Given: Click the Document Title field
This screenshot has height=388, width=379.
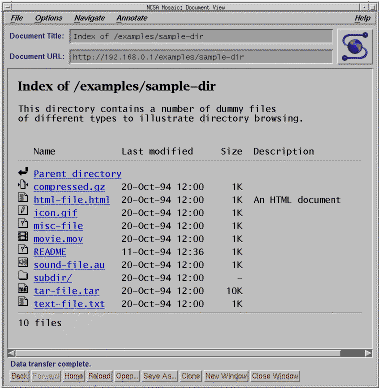Looking at the screenshot, I should [201, 36].
